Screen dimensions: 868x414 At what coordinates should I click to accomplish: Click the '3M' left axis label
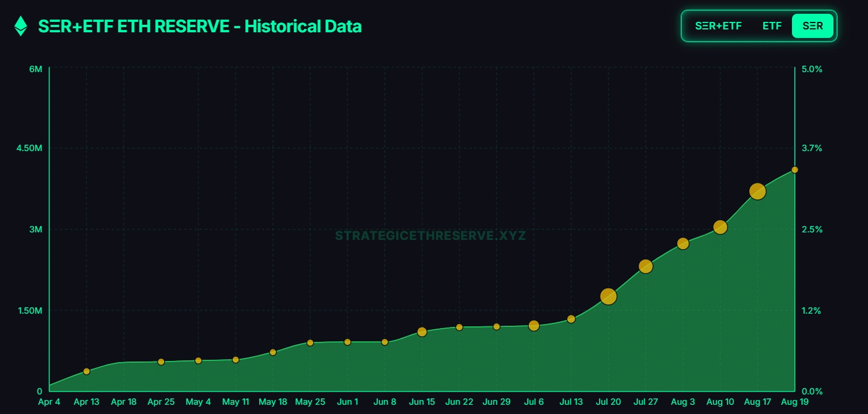tap(36, 229)
